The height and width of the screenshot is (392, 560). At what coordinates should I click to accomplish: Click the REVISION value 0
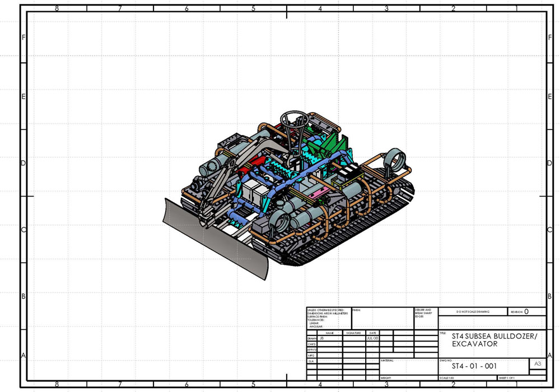point(526,312)
